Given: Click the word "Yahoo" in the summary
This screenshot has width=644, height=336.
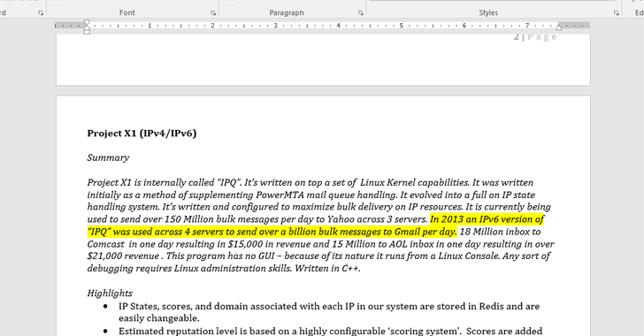Looking at the screenshot, I should click(341, 219).
